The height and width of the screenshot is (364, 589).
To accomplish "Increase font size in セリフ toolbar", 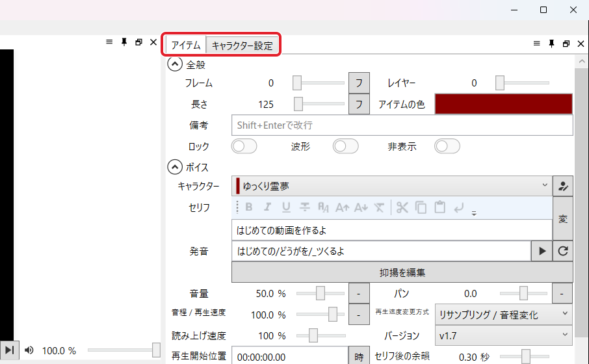I will coord(342,207).
